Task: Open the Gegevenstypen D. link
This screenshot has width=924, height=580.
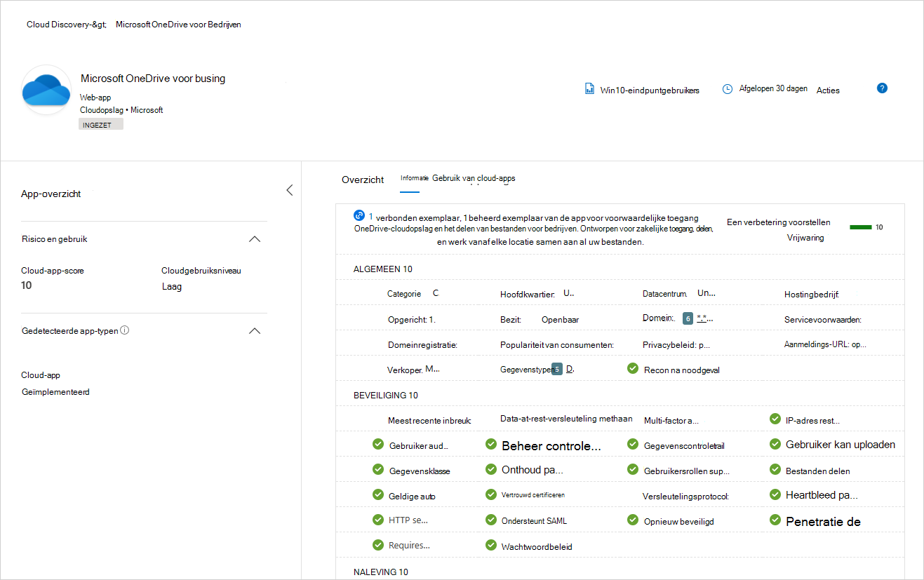Action: (570, 369)
